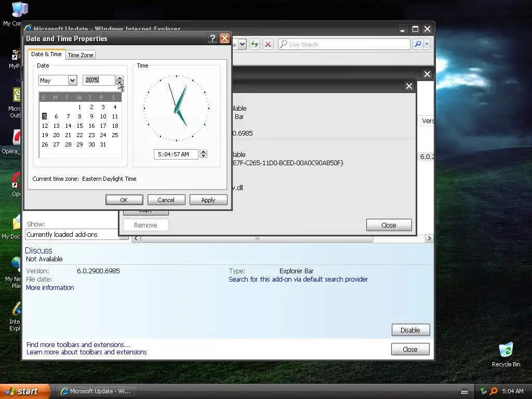Image resolution: width=532 pixels, height=399 pixels.
Task: Click the green update icon in system tray
Action: (484, 391)
